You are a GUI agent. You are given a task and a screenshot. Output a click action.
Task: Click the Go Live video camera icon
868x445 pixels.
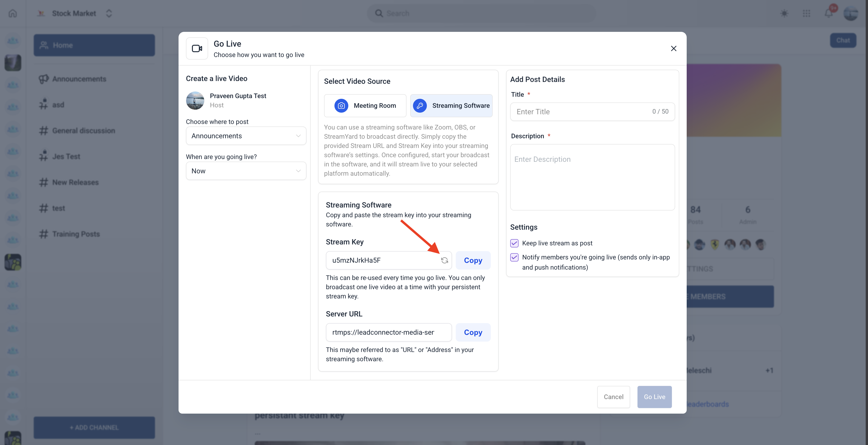(197, 48)
